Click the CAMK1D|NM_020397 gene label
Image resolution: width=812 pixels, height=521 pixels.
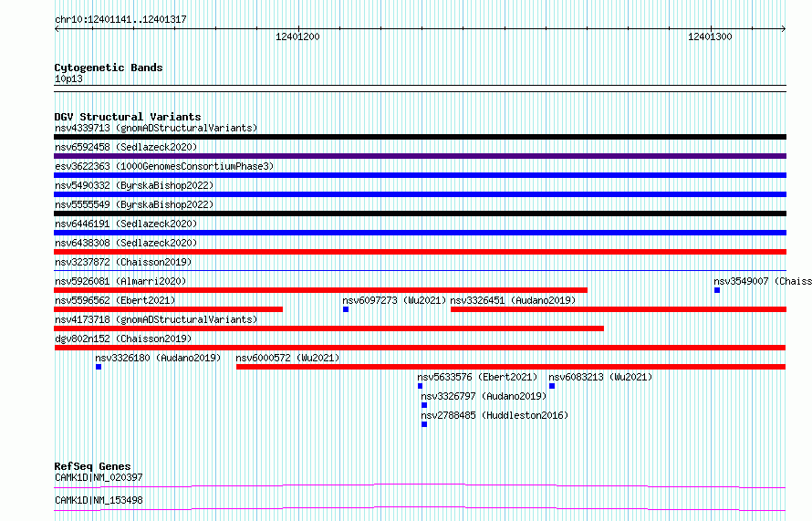coord(99,477)
